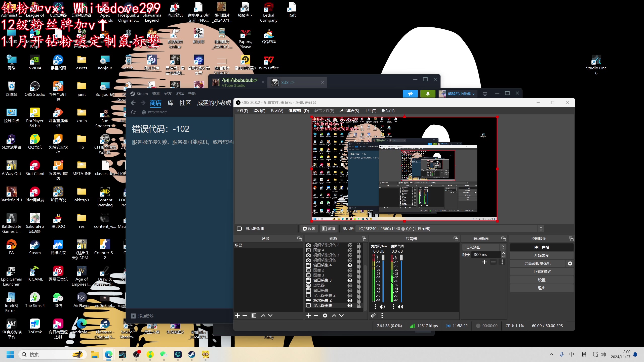644x362 pixels.
Task: Pop out the 混音器 dock panel
Action: [456, 239]
